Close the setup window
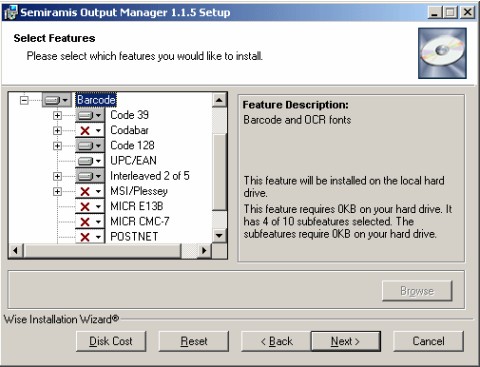The height and width of the screenshot is (367, 480). [x=468, y=13]
